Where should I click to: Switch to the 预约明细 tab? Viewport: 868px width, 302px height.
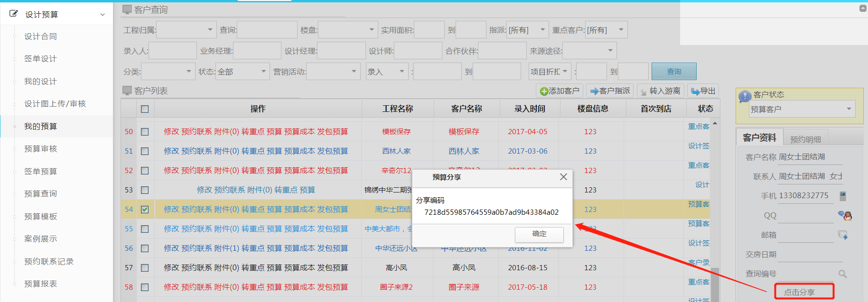pyautogui.click(x=805, y=139)
